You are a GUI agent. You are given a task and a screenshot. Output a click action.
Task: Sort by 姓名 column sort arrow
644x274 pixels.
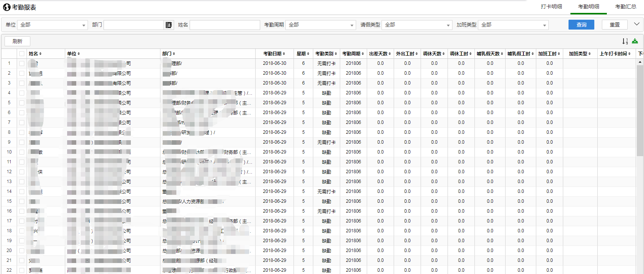[40, 54]
